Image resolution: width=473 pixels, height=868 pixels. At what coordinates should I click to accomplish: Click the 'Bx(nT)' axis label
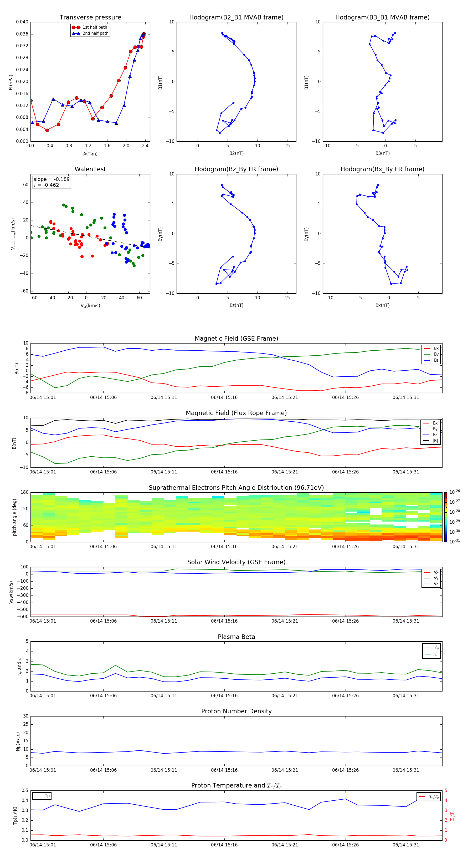[x=382, y=305]
